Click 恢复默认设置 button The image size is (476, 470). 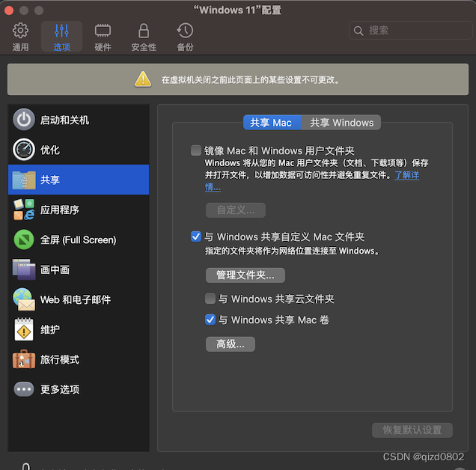coord(412,430)
